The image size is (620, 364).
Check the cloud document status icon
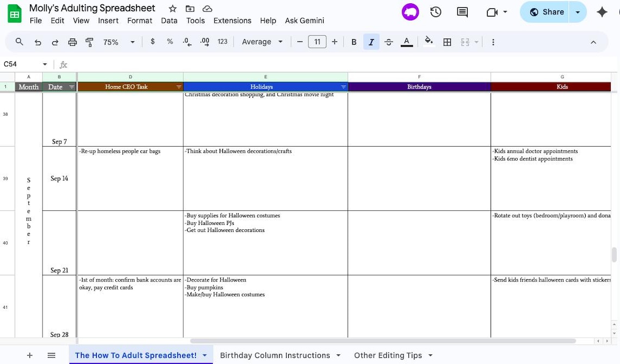tap(207, 9)
